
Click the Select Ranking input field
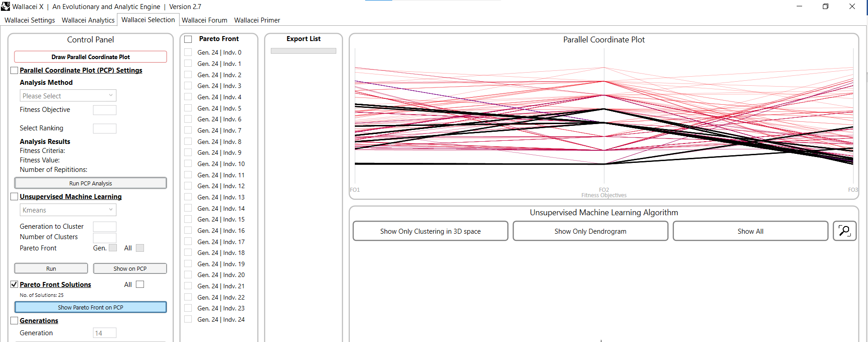click(104, 129)
